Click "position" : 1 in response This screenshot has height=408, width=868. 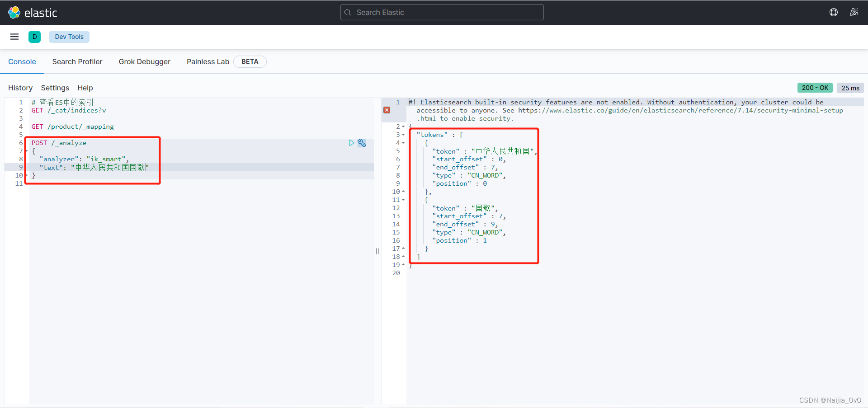pos(460,240)
